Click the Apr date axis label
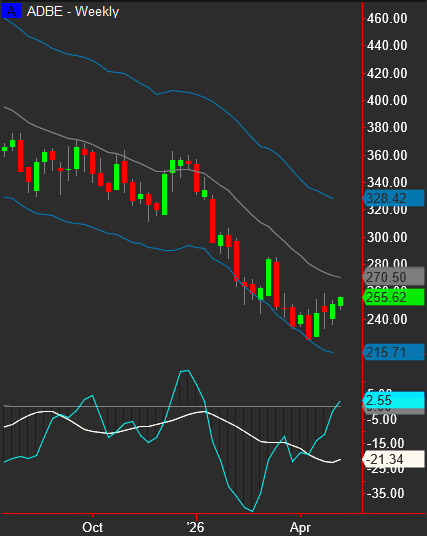 [x=300, y=527]
